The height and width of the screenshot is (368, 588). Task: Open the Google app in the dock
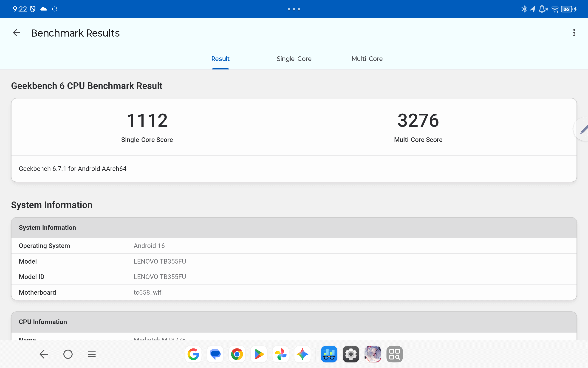tap(193, 354)
